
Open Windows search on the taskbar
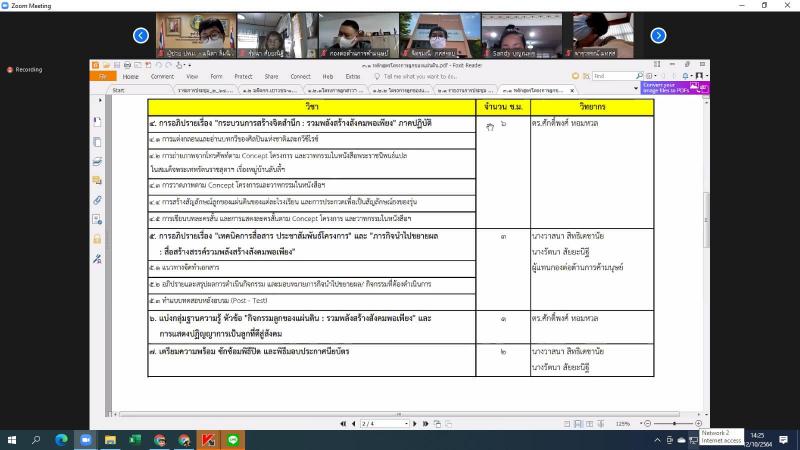36,440
